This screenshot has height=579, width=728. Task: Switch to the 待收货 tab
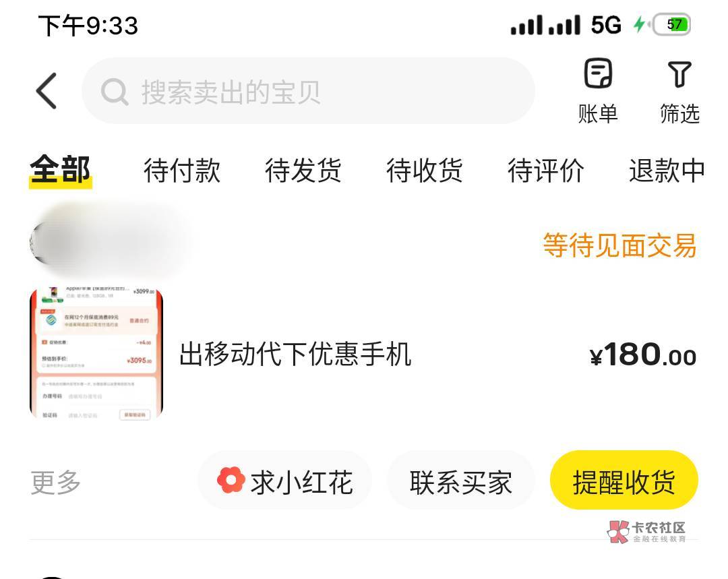[425, 171]
